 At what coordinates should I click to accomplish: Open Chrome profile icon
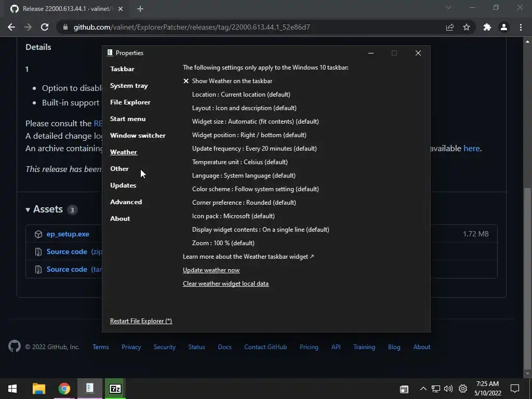tap(504, 27)
